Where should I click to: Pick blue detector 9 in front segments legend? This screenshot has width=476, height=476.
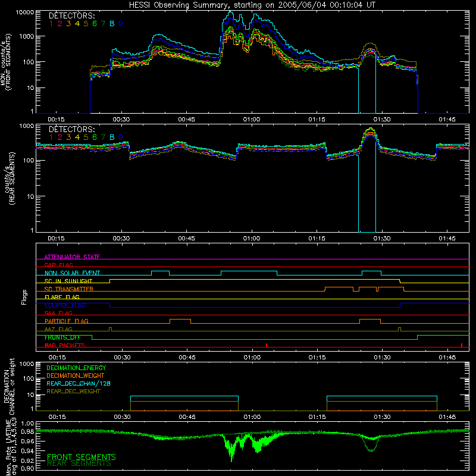121,24
